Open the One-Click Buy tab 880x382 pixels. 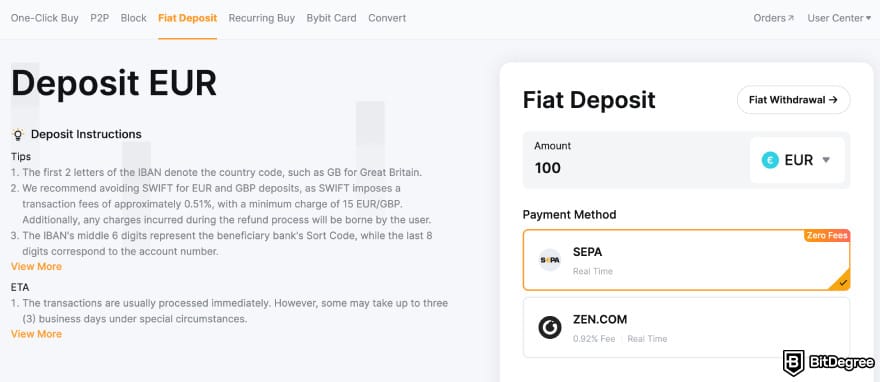(44, 18)
